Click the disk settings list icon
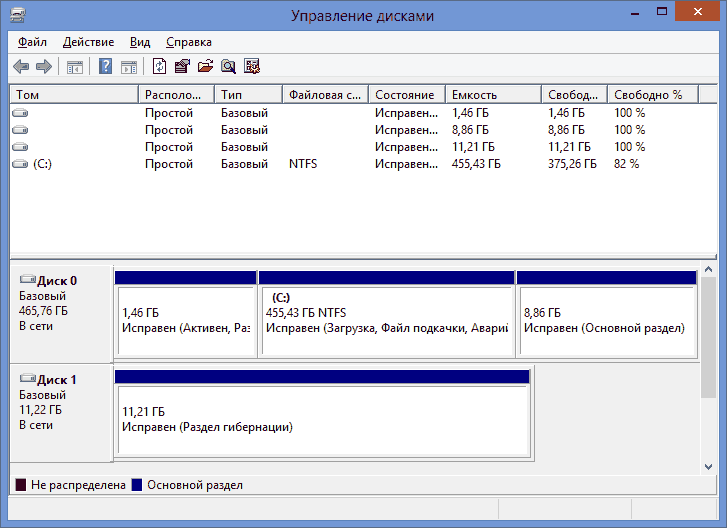Viewport: 727px width, 528px height. tap(252, 67)
